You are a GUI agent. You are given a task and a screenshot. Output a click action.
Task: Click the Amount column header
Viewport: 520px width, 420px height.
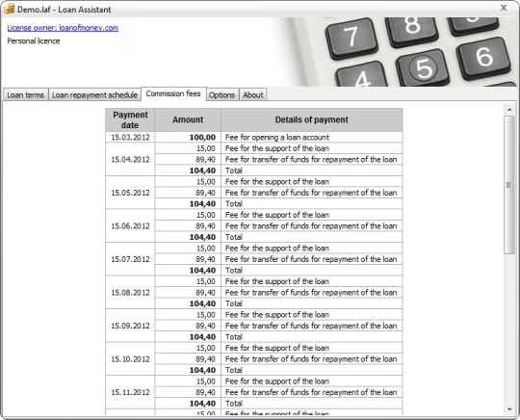tap(188, 119)
